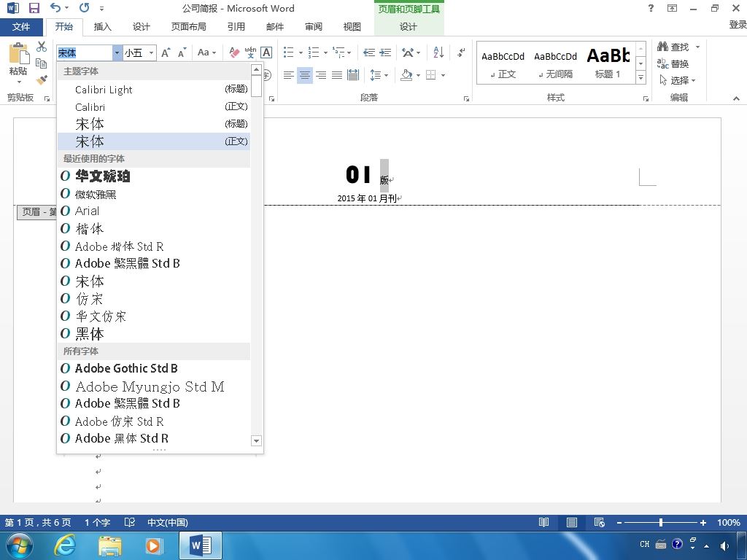The width and height of the screenshot is (747, 560).
Task: Click the zoom slider handle
Action: click(x=661, y=522)
